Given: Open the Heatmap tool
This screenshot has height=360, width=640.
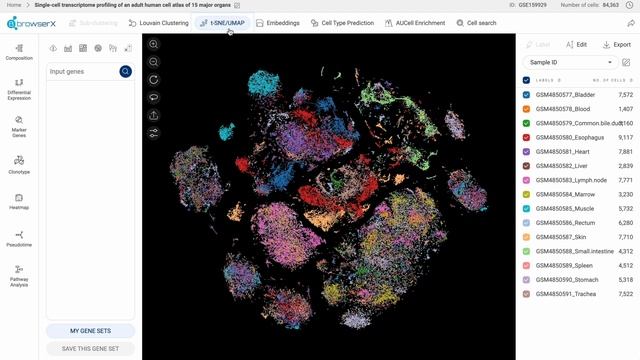Looking at the screenshot, I should 19,202.
